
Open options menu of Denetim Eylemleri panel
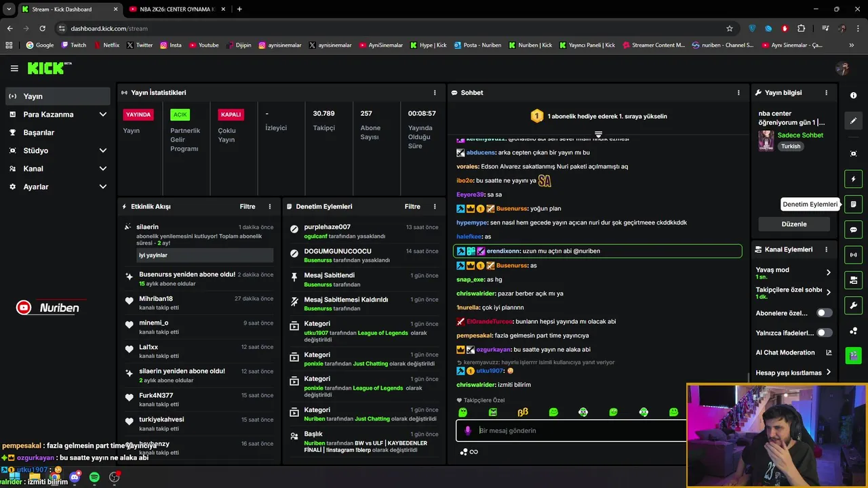(x=435, y=207)
